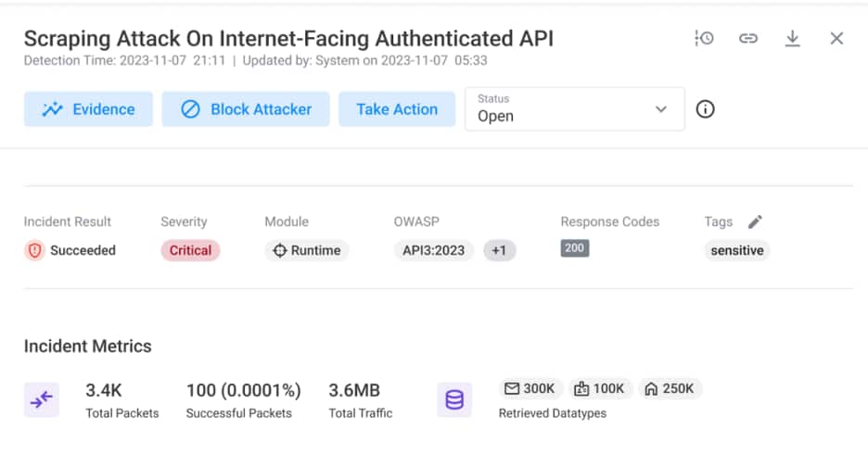Screen dimensions: 868x454
Task: Select the email datatype 300K chip
Action: tap(529, 388)
